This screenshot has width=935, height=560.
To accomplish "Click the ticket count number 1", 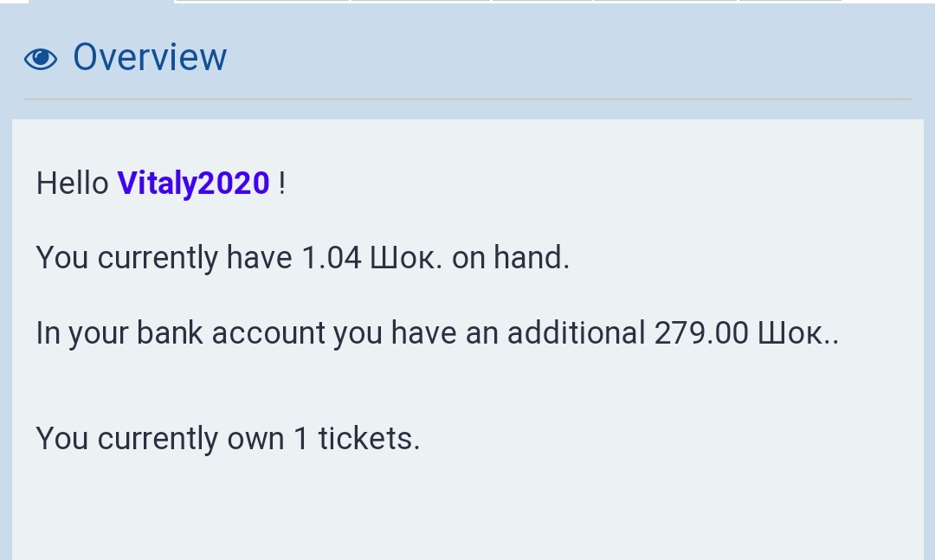I will [x=301, y=439].
